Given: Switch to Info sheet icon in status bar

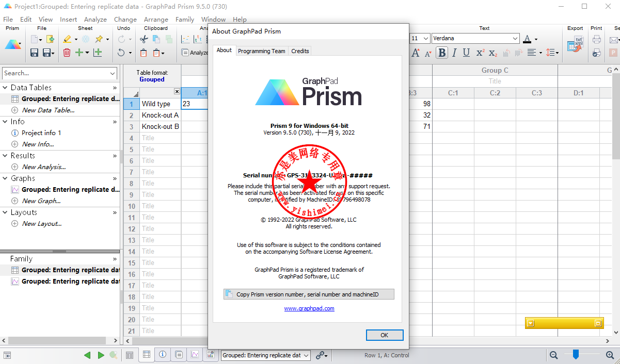Looking at the screenshot, I should click(163, 354).
